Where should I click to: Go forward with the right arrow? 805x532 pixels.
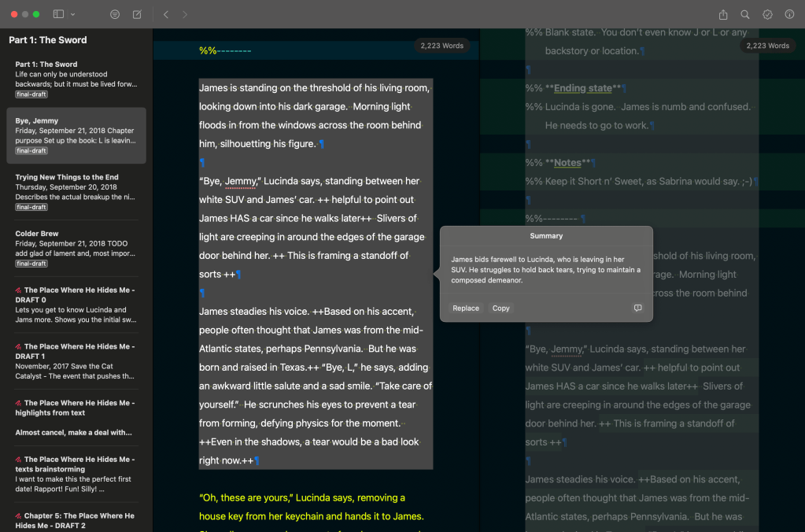[x=185, y=14]
